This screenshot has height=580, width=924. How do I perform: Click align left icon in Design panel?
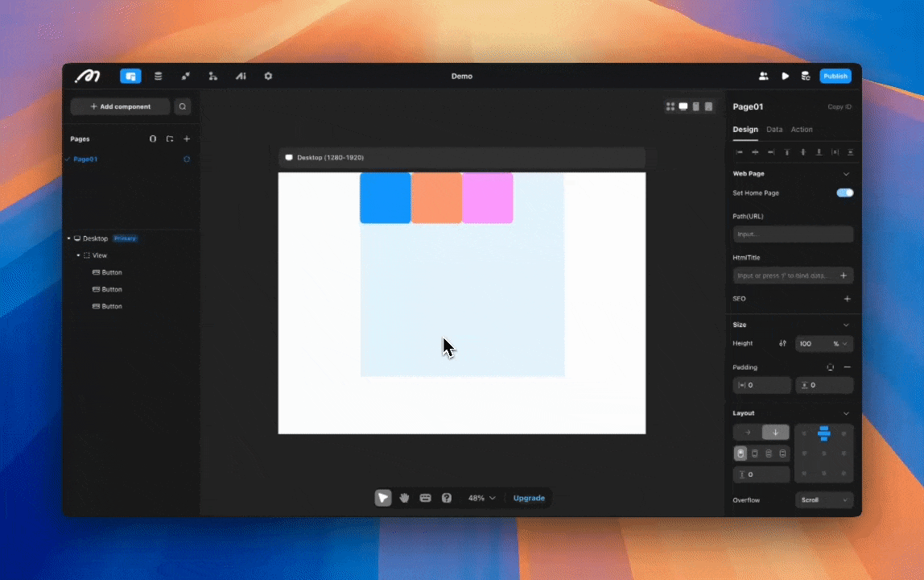tap(739, 152)
